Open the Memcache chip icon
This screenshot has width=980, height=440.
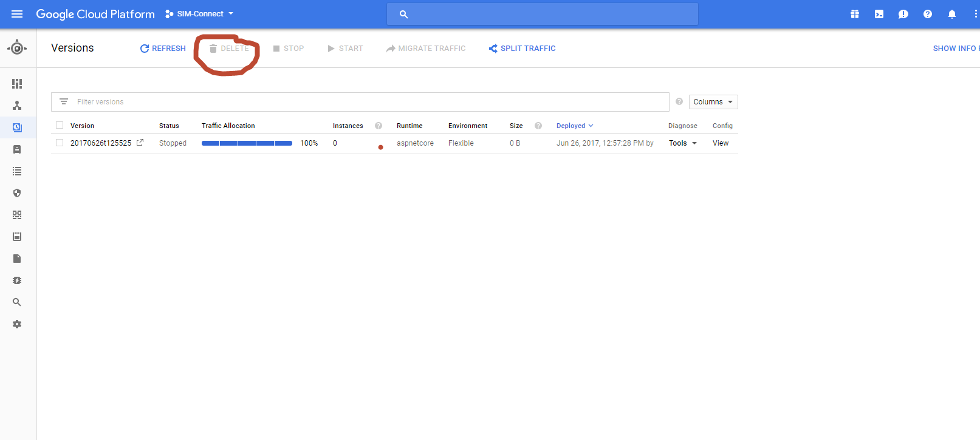click(x=17, y=280)
